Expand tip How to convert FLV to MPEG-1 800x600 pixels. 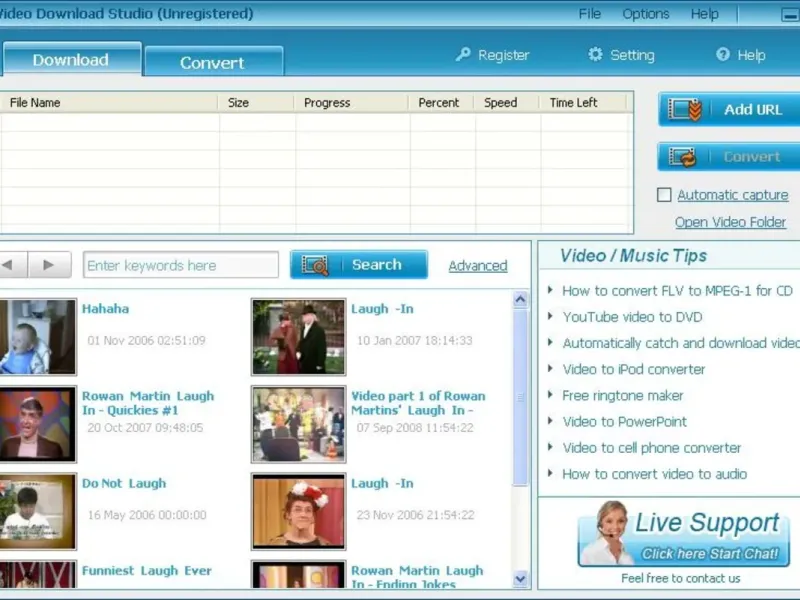549,290
